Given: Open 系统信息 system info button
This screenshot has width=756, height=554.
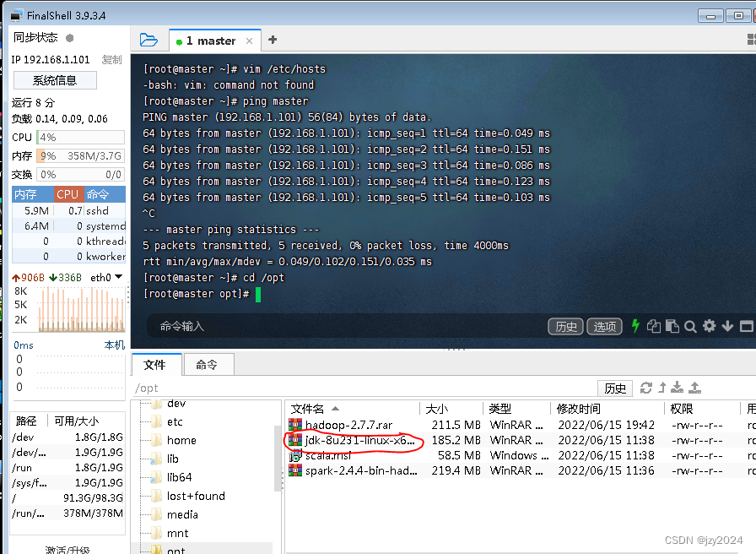Looking at the screenshot, I should [55, 80].
